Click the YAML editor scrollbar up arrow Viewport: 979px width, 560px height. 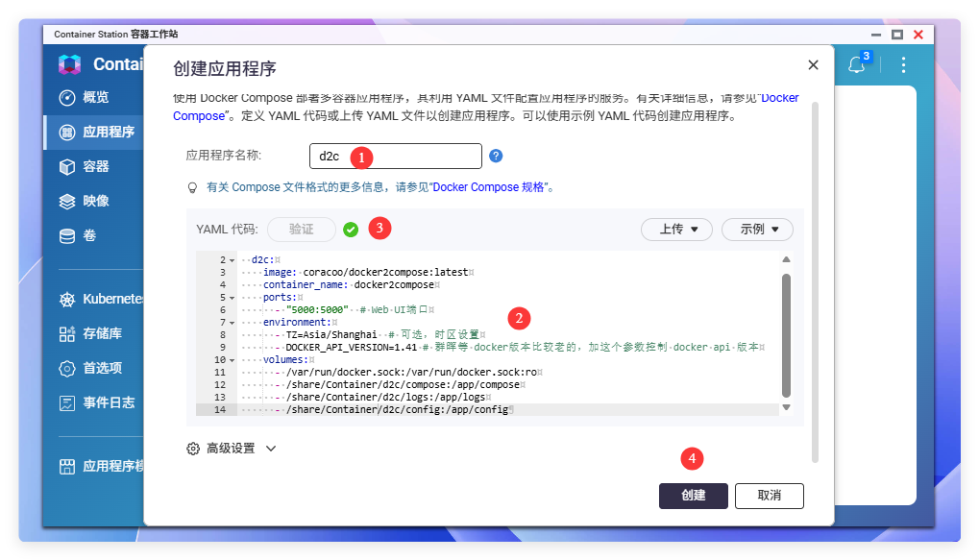pyautogui.click(x=786, y=259)
